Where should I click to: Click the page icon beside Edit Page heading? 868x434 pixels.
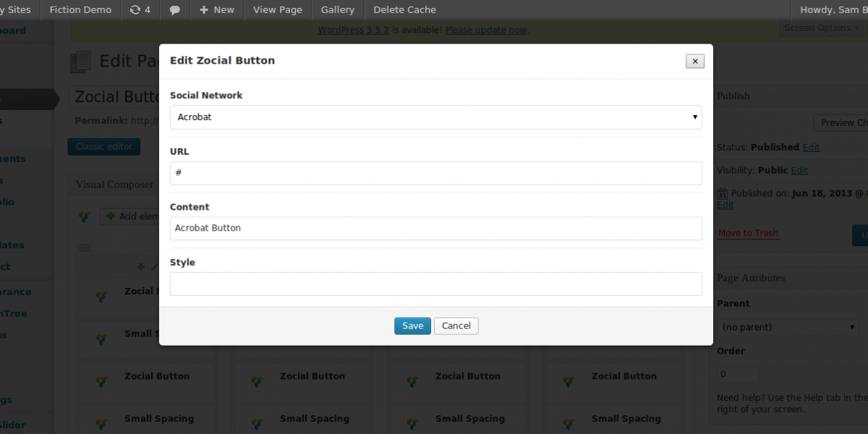[81, 61]
